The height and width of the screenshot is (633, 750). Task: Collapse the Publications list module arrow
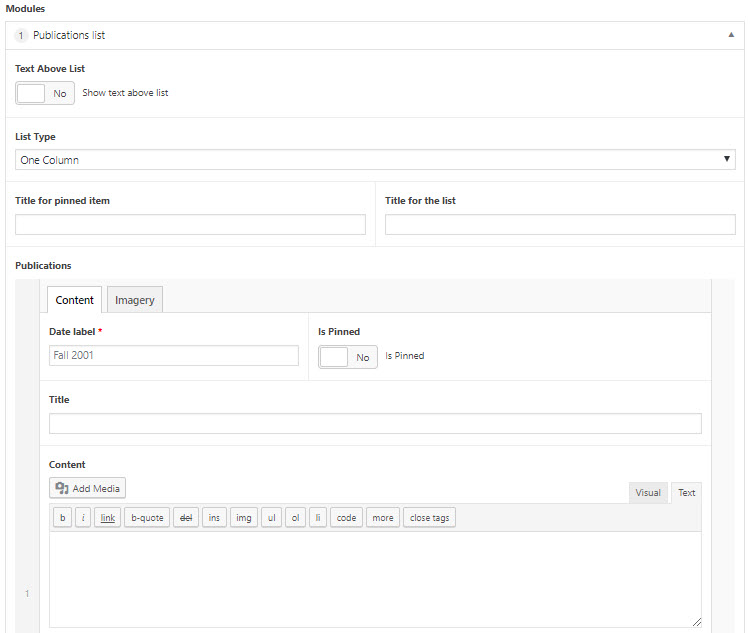[x=731, y=35]
